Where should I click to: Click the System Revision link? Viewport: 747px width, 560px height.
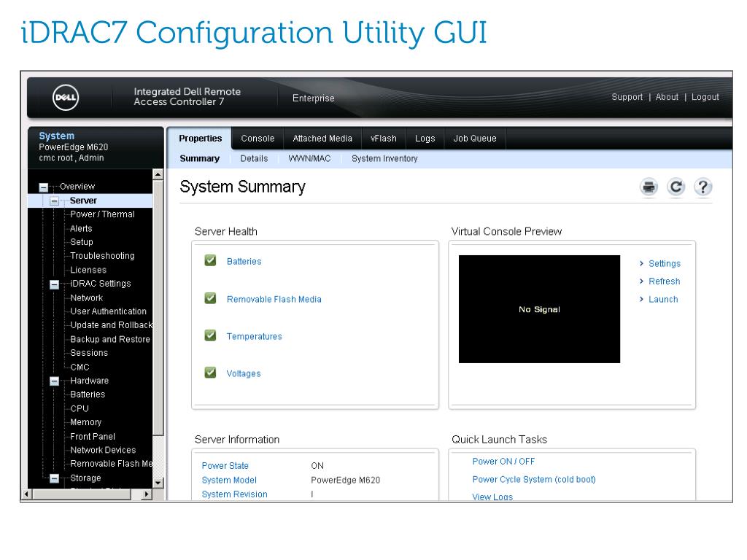click(234, 494)
